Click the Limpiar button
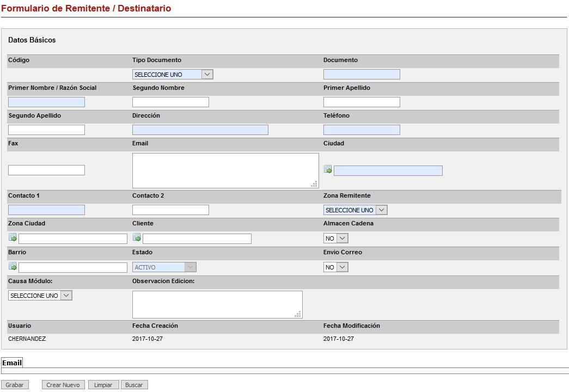The image size is (569, 392). pyautogui.click(x=103, y=385)
